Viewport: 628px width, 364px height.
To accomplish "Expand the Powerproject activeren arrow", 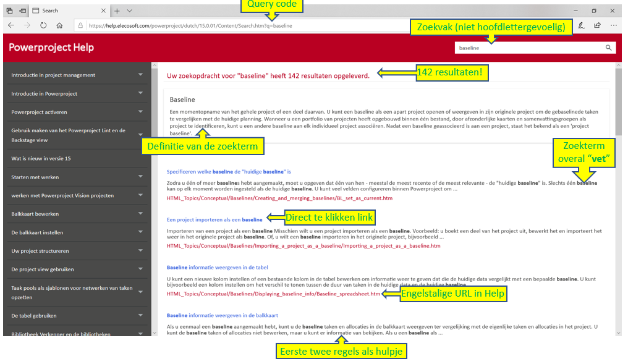I will click(140, 111).
